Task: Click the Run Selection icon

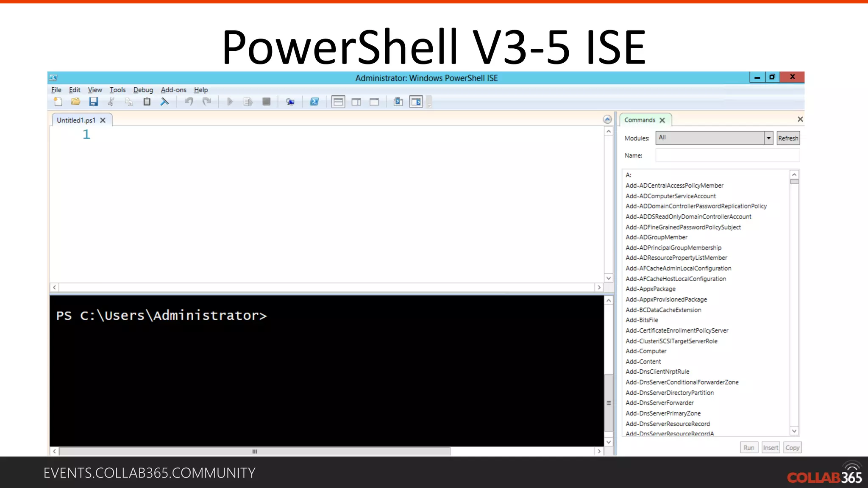Action: pos(248,102)
